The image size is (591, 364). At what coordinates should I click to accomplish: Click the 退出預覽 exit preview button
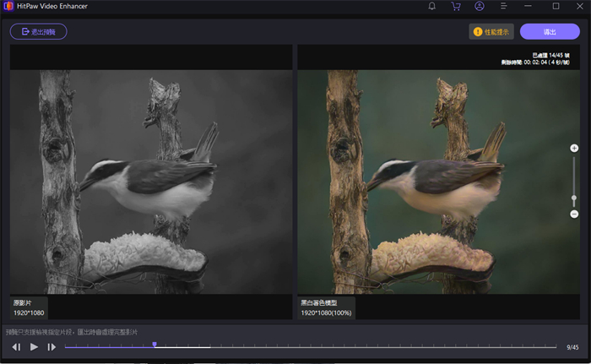[x=38, y=32]
